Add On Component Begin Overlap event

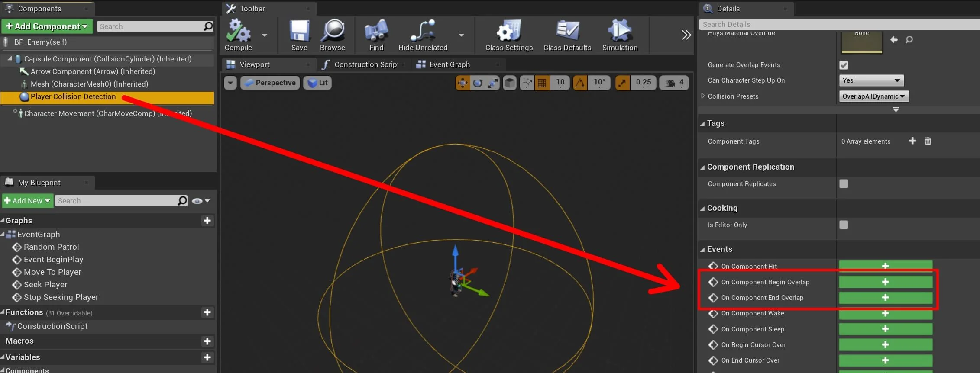[886, 282]
